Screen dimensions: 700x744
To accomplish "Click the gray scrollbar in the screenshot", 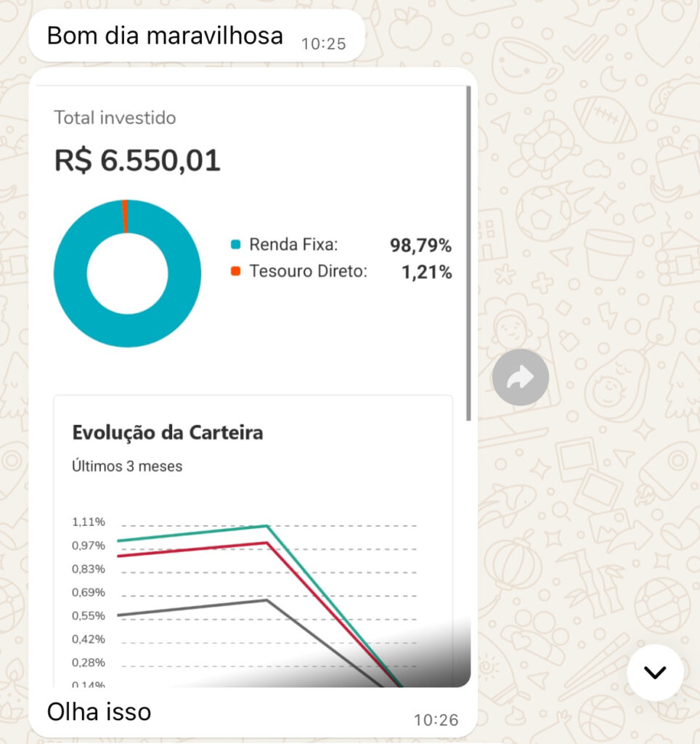I will (x=468, y=254).
